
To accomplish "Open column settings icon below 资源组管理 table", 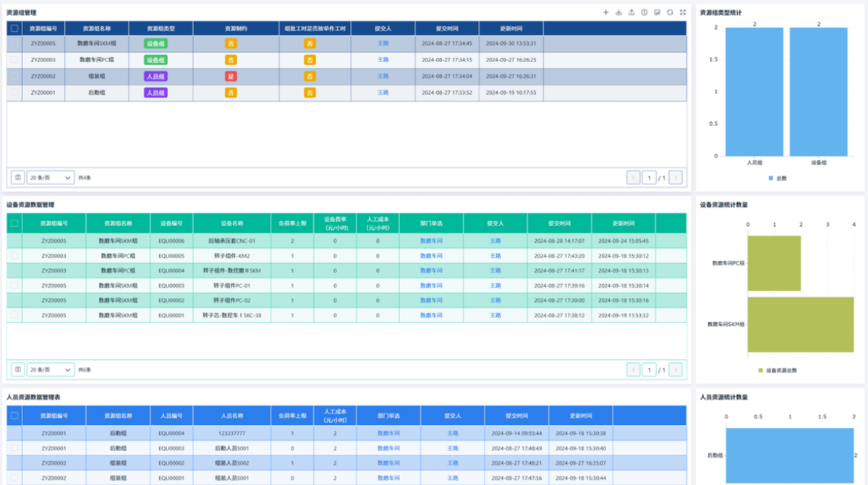I will pyautogui.click(x=17, y=177).
